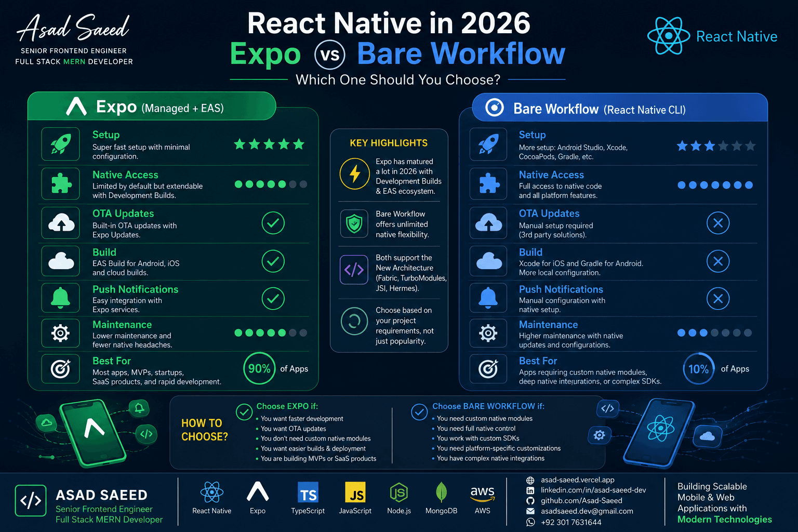The width and height of the screenshot is (798, 532).
Task: Click the Expo Native Access dot rating
Action: point(271,184)
